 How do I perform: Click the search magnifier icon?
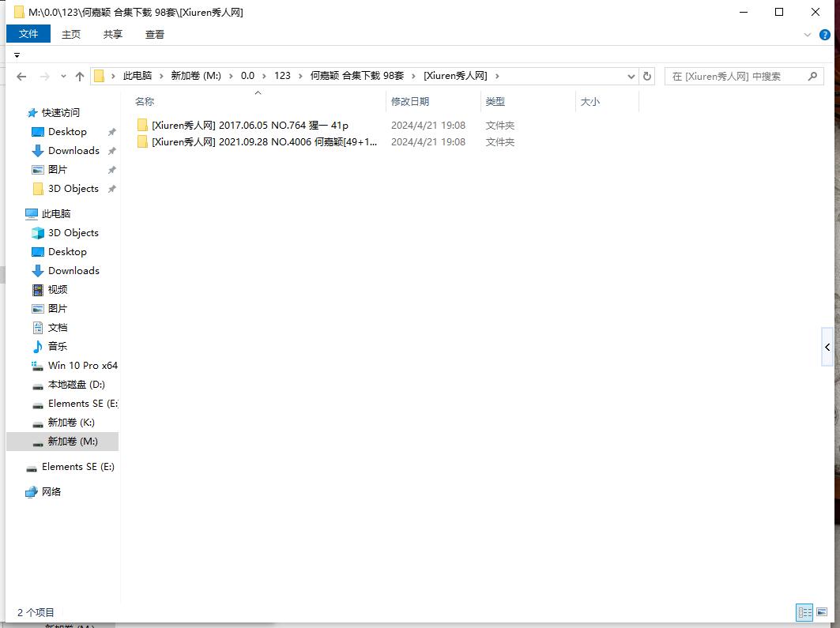[x=812, y=77]
